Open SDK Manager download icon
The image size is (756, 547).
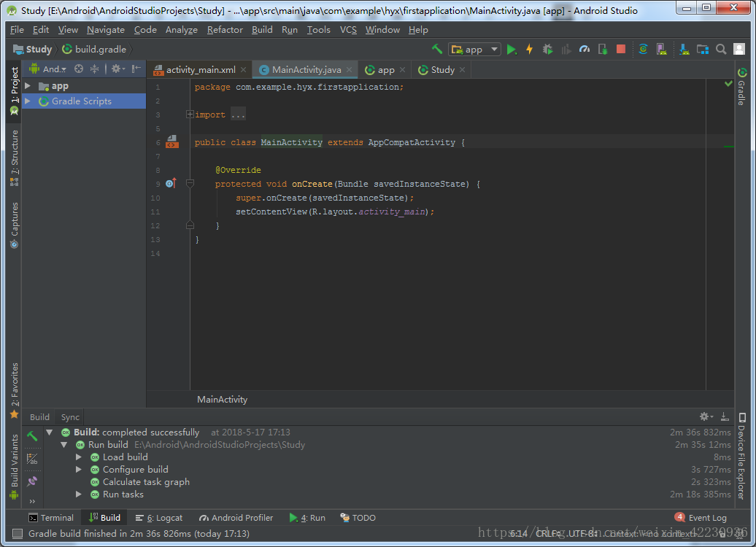(x=684, y=49)
